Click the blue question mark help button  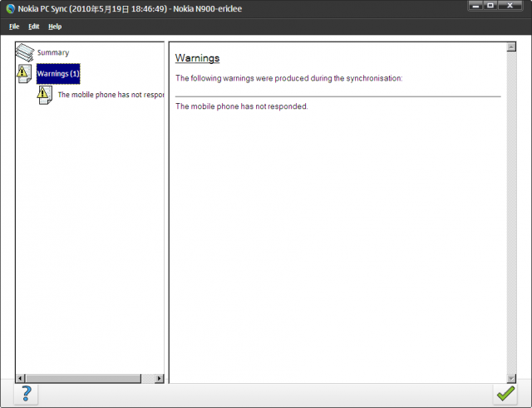tap(27, 394)
